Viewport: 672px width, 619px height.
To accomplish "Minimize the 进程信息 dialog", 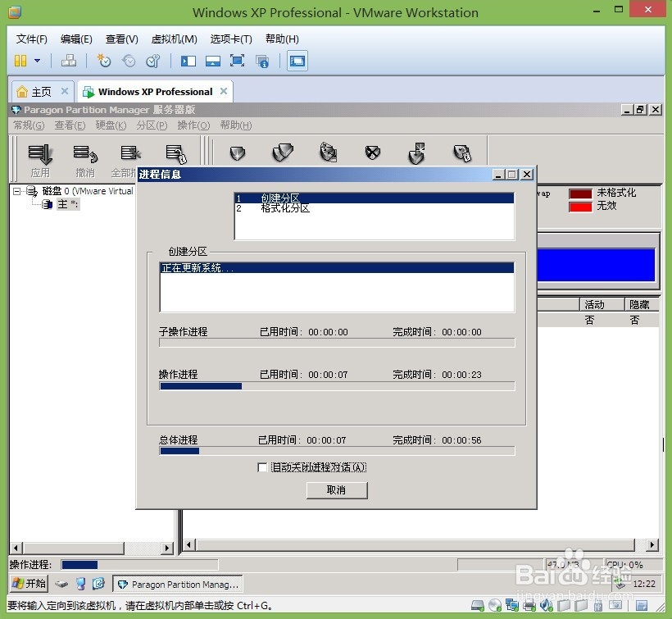I will click(498, 175).
